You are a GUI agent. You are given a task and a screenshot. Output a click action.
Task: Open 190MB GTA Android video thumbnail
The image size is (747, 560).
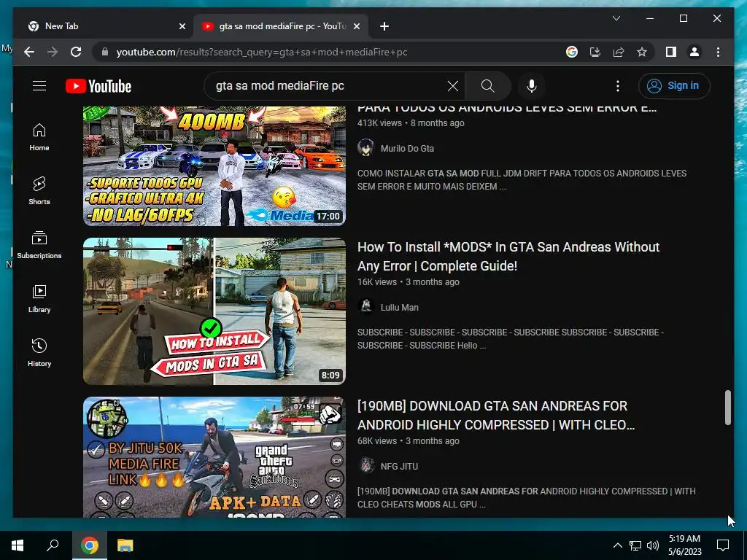214,457
